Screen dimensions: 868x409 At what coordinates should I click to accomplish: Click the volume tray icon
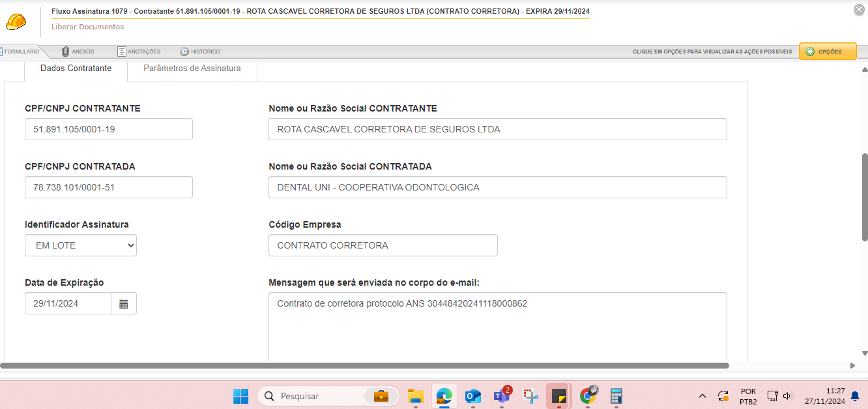click(x=787, y=396)
